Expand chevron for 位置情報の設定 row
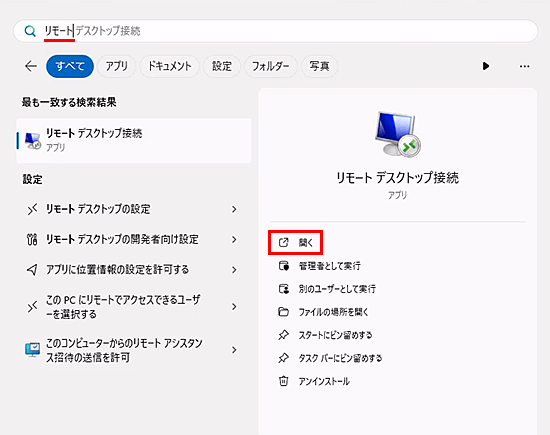Viewport: 550px width, 435px height. (x=234, y=270)
